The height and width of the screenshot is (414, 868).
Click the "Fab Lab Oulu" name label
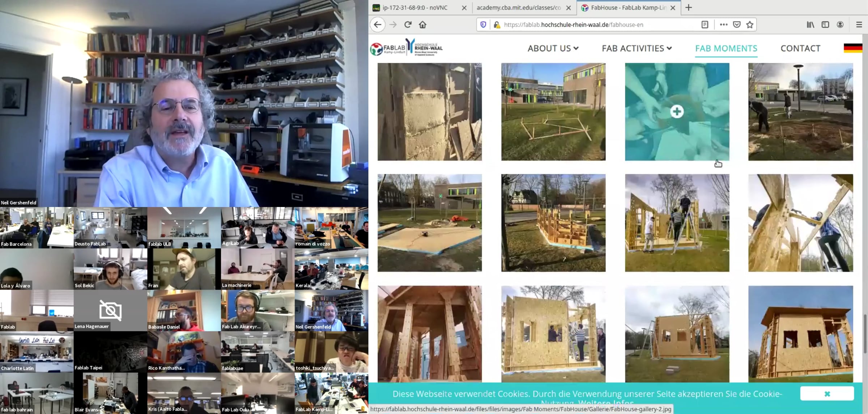point(235,410)
